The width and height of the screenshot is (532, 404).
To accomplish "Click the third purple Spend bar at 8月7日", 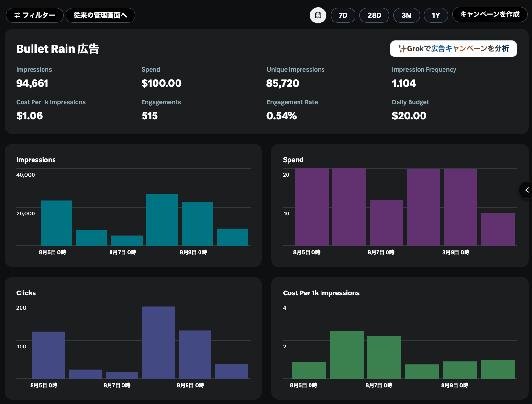I will pyautogui.click(x=386, y=223).
